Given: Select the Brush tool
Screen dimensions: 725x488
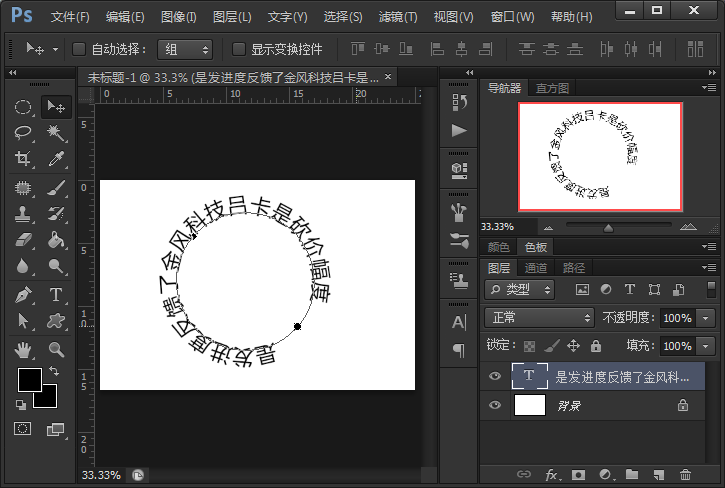Looking at the screenshot, I should pos(56,188).
